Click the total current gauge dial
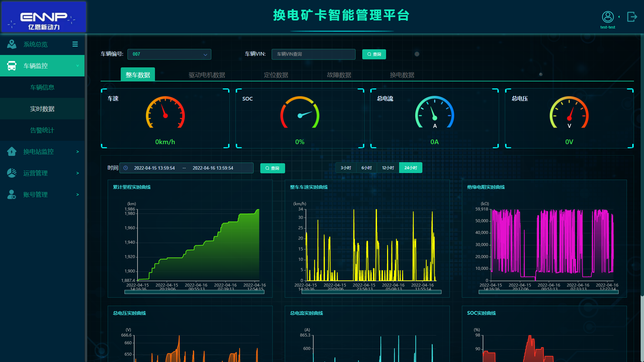The width and height of the screenshot is (644, 362). (x=435, y=112)
